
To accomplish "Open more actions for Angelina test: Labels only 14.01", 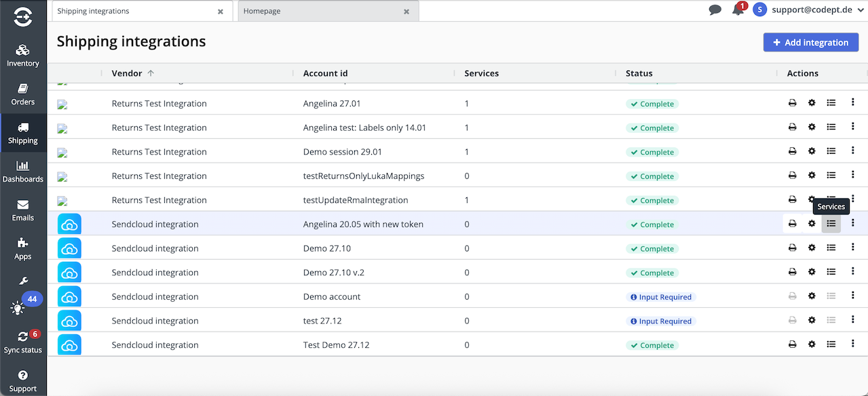I will coord(853,127).
